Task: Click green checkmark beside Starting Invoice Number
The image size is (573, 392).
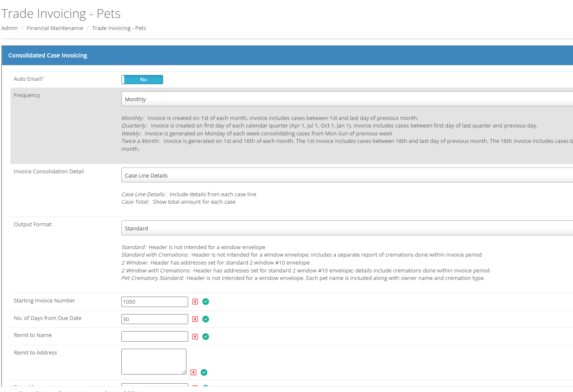Action: click(x=206, y=301)
